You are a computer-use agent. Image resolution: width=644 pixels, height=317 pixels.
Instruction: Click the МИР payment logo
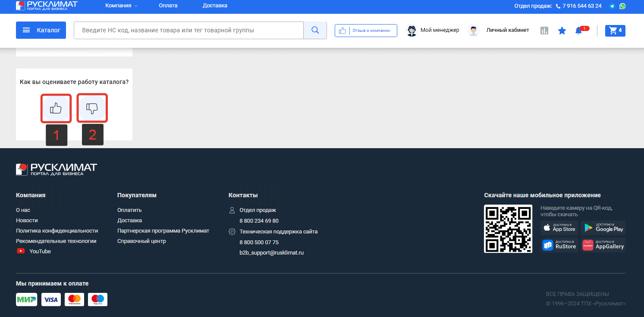point(27,299)
